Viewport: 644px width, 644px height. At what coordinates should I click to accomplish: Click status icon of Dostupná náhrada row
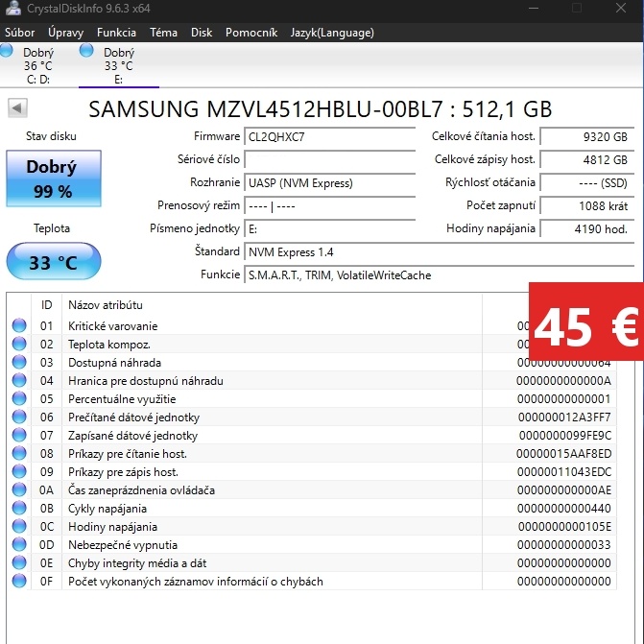19,362
